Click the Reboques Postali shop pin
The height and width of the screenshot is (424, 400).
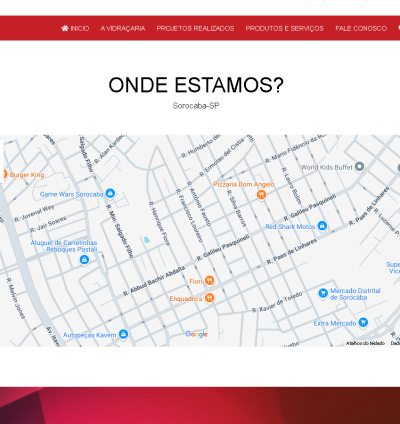84,260
